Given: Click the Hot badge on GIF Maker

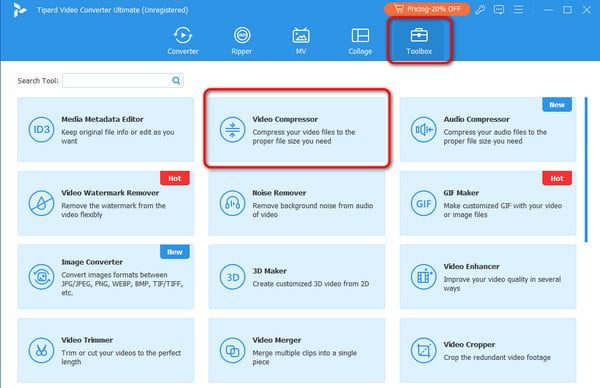Looking at the screenshot, I should [x=557, y=178].
